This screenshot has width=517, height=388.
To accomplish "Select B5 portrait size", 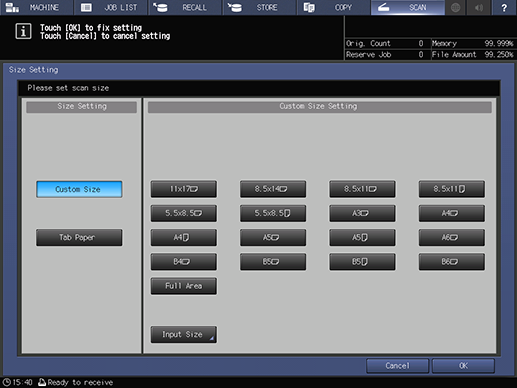I will pyautogui.click(x=362, y=262).
